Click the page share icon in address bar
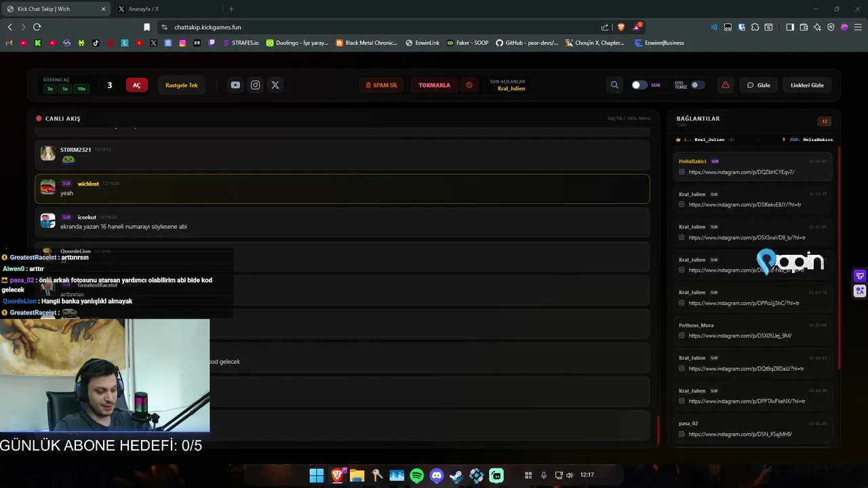 pyautogui.click(x=605, y=27)
